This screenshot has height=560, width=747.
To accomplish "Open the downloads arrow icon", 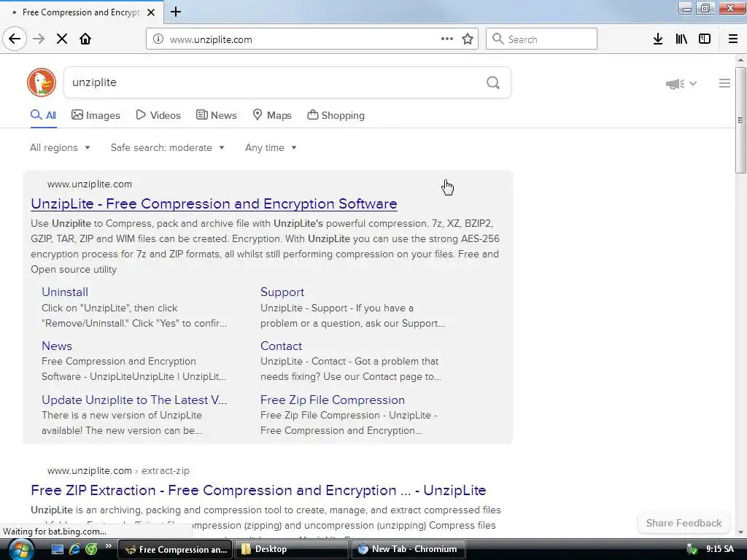I will (658, 39).
